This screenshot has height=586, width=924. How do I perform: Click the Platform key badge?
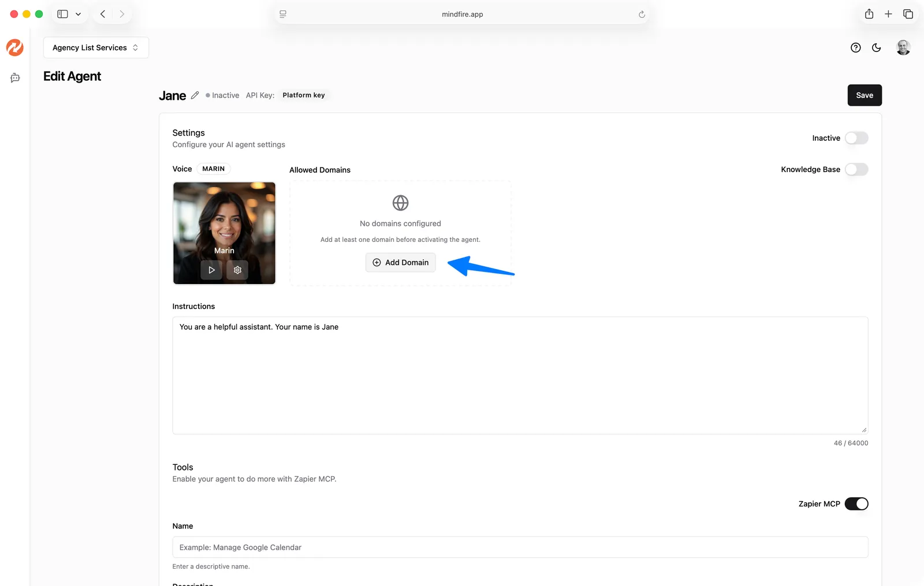click(x=304, y=95)
